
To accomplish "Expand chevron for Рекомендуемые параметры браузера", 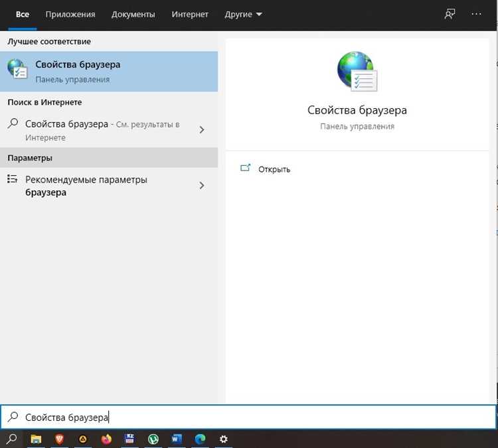I will (202, 185).
